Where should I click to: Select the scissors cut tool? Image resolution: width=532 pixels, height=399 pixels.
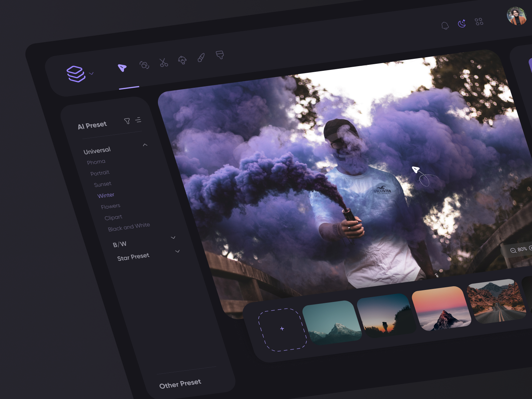pos(163,62)
